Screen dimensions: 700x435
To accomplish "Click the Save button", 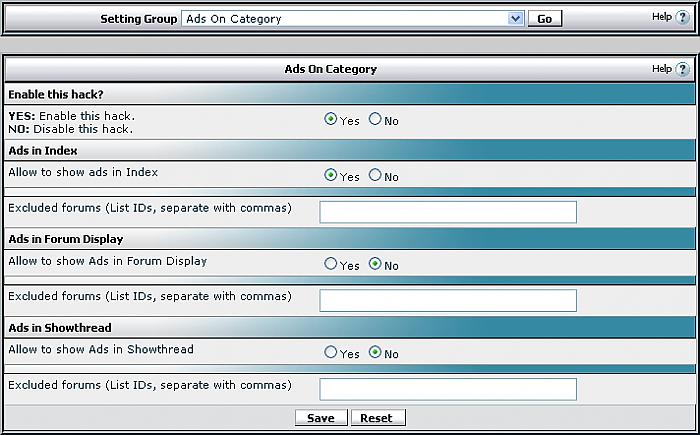I will (321, 418).
